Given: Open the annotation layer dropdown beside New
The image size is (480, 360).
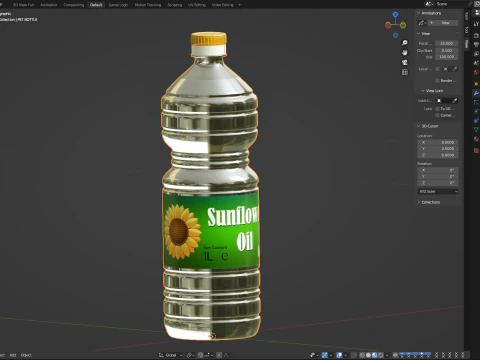Looking at the screenshot, I should [422, 23].
